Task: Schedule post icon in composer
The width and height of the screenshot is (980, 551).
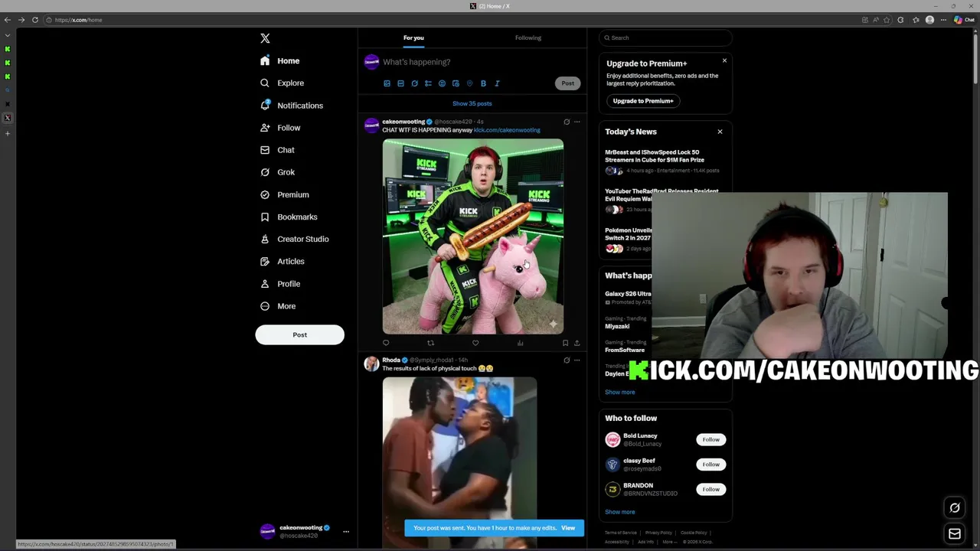Action: (x=456, y=83)
